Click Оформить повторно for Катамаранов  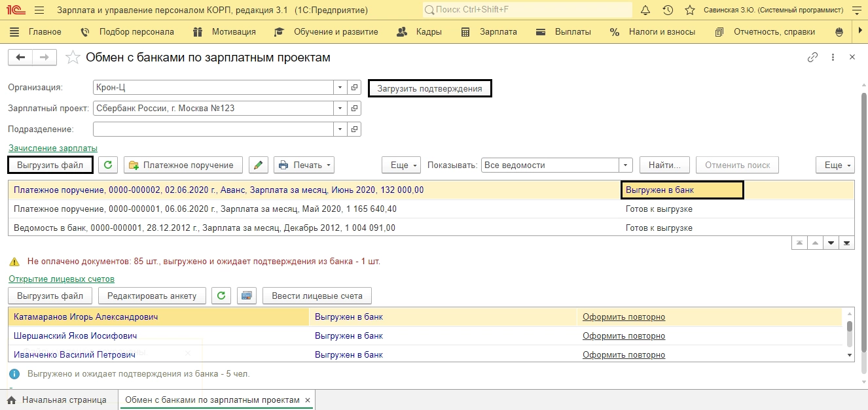[x=624, y=317]
